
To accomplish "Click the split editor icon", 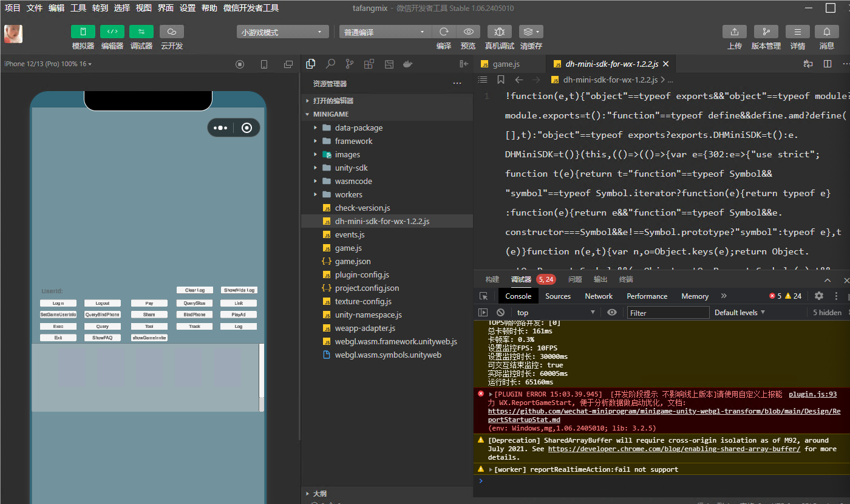I will click(x=828, y=64).
